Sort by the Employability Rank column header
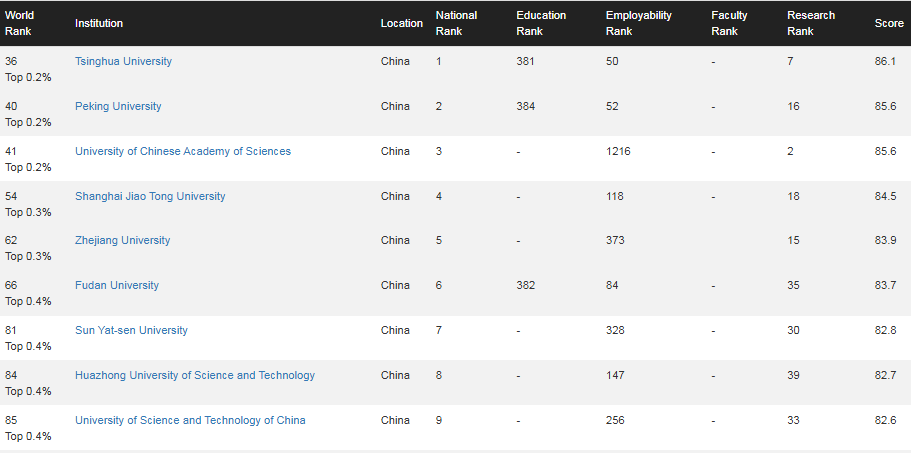Viewport: 911px width, 453px height. (x=639, y=23)
